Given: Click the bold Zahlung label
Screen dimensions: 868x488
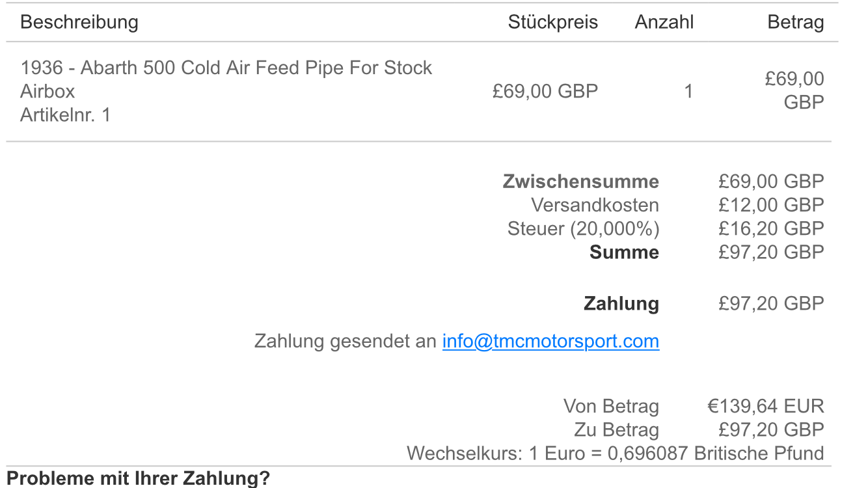Looking at the screenshot, I should (x=621, y=304).
